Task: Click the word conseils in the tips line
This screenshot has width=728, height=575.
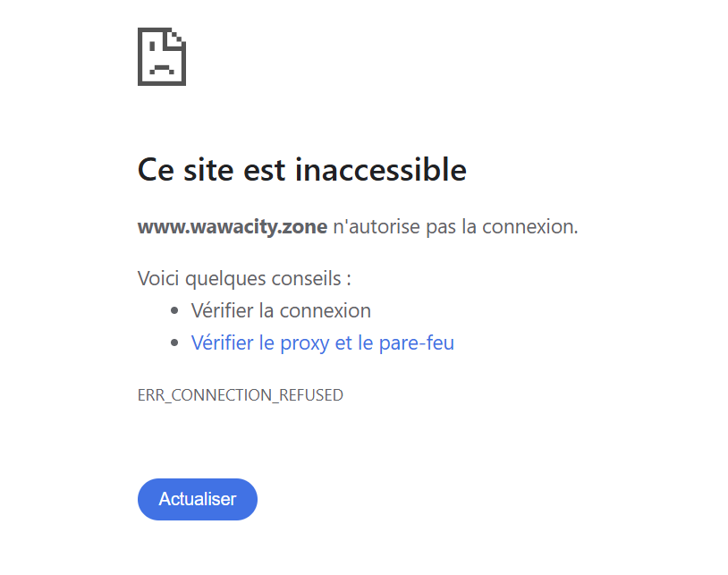Action: (x=307, y=278)
